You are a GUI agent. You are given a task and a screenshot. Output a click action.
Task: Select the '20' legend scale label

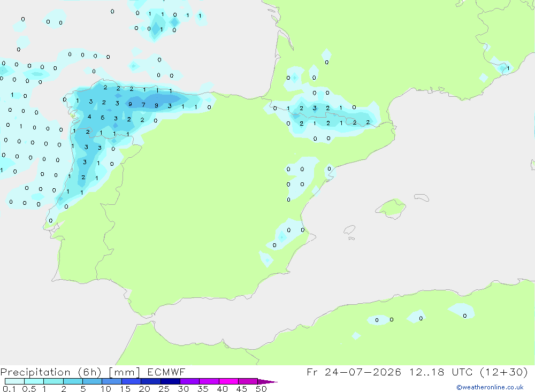tap(144, 389)
